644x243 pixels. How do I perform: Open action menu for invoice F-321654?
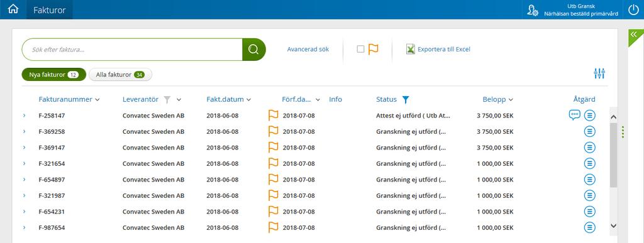tap(590, 163)
